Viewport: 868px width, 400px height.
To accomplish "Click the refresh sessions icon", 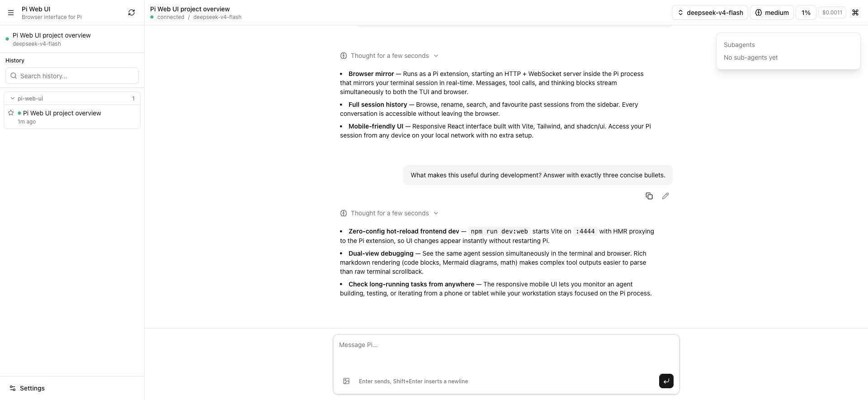I will pyautogui.click(x=132, y=13).
